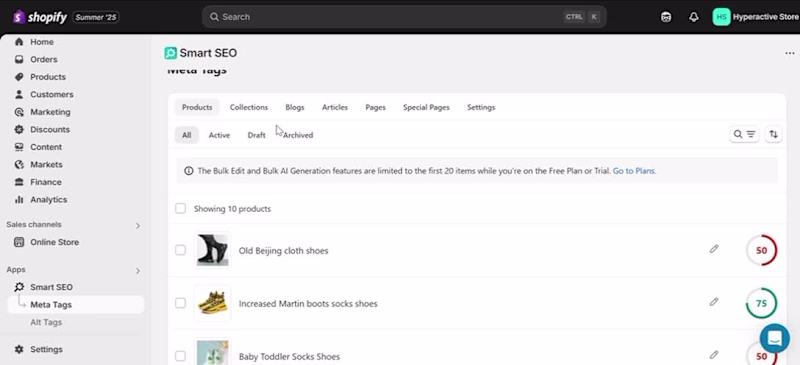This screenshot has height=365, width=800.
Task: Open the Hyperactive Store account menu
Action: (755, 17)
